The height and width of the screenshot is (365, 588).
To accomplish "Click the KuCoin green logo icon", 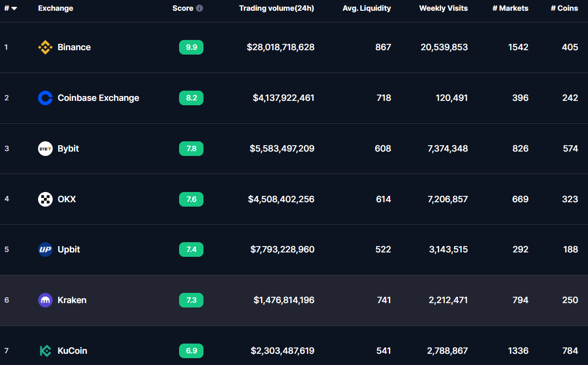I will tap(45, 351).
